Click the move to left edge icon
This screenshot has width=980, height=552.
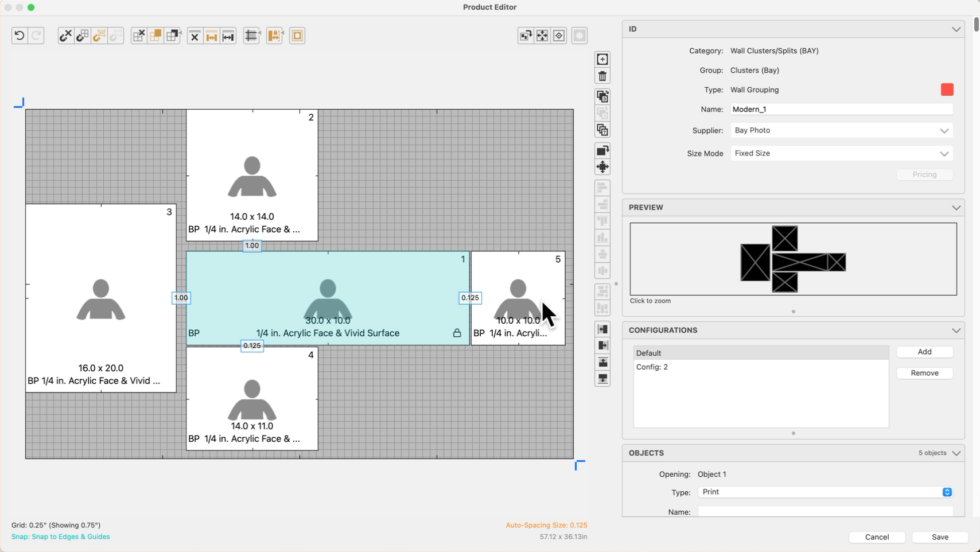click(602, 329)
